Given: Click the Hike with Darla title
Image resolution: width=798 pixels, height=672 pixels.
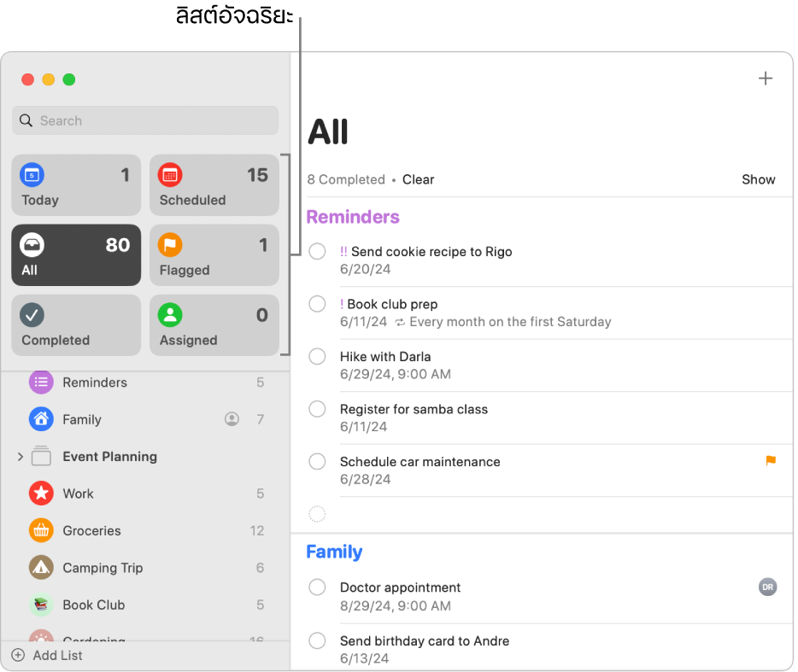Looking at the screenshot, I should (x=385, y=357).
